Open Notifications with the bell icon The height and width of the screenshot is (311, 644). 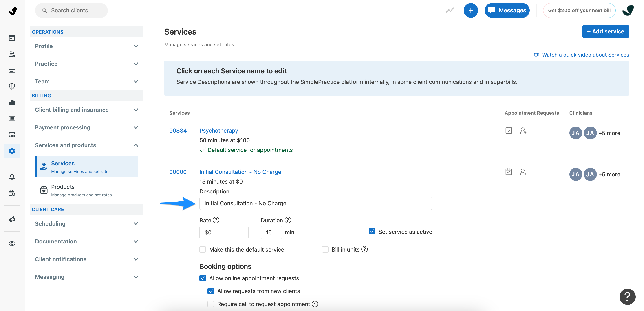12,177
